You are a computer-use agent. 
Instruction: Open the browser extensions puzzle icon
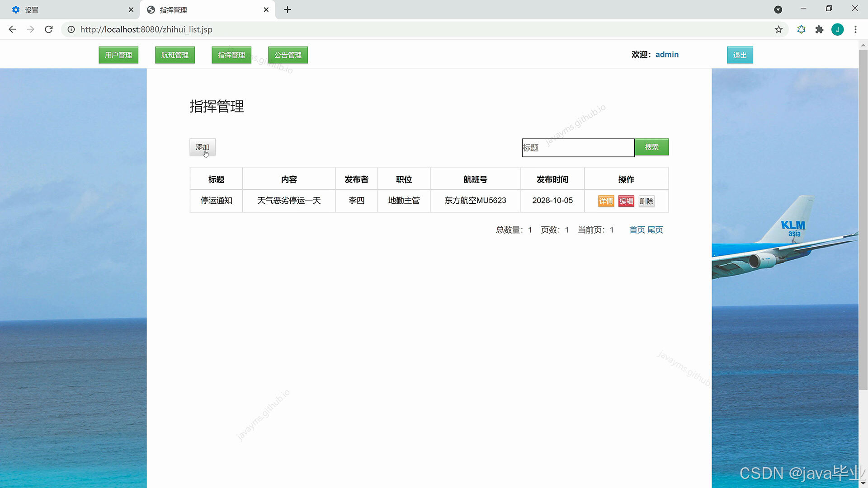(x=819, y=29)
